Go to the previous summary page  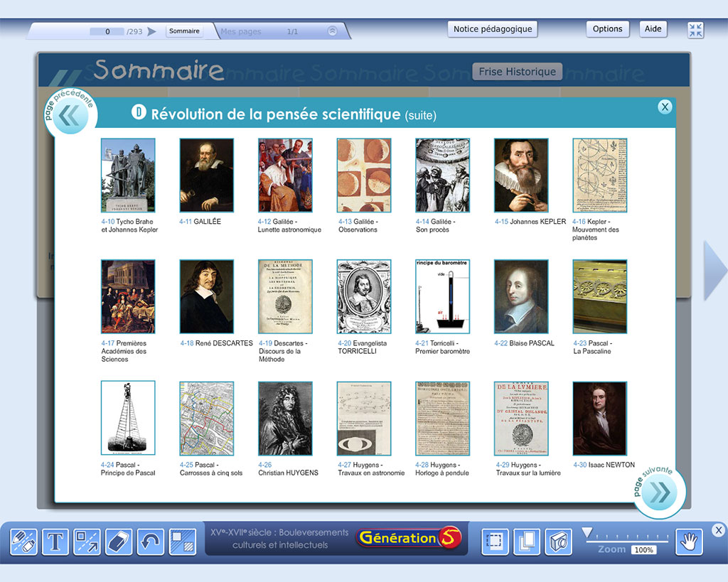click(69, 116)
